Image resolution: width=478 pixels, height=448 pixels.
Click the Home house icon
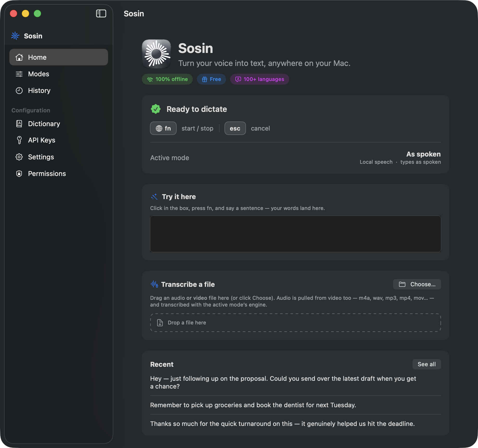click(x=19, y=57)
